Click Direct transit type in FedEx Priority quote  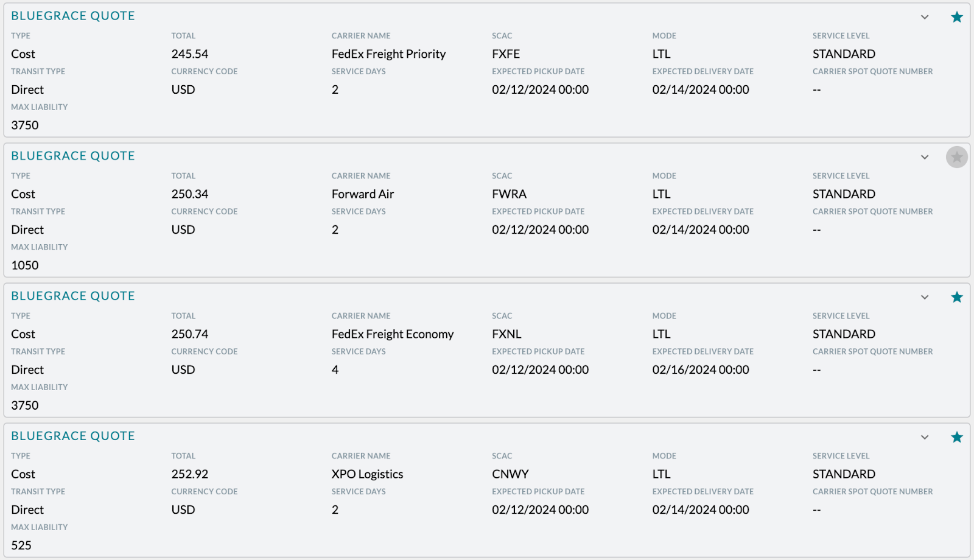(27, 89)
